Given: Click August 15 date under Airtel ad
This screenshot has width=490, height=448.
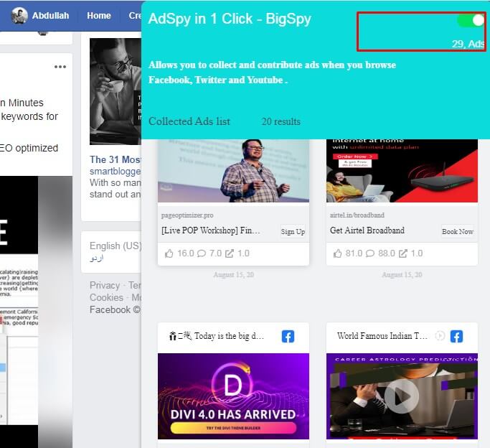Looking at the screenshot, I should coord(402,275).
